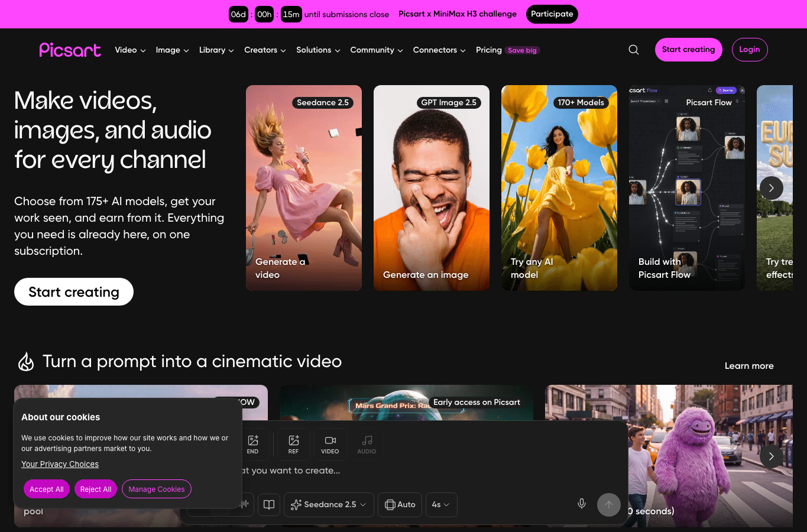Add an AUDIO reference
807x532 pixels.
click(367, 445)
